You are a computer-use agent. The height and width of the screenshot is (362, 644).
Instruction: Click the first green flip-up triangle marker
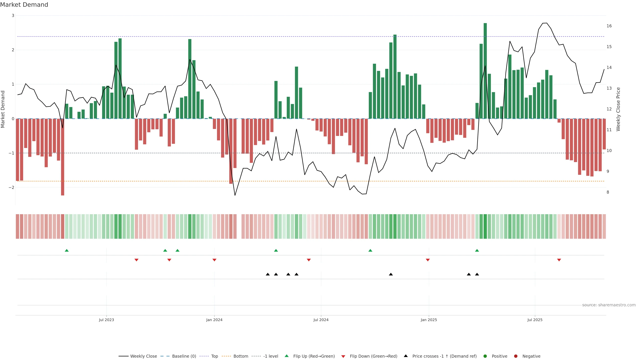[67, 250]
